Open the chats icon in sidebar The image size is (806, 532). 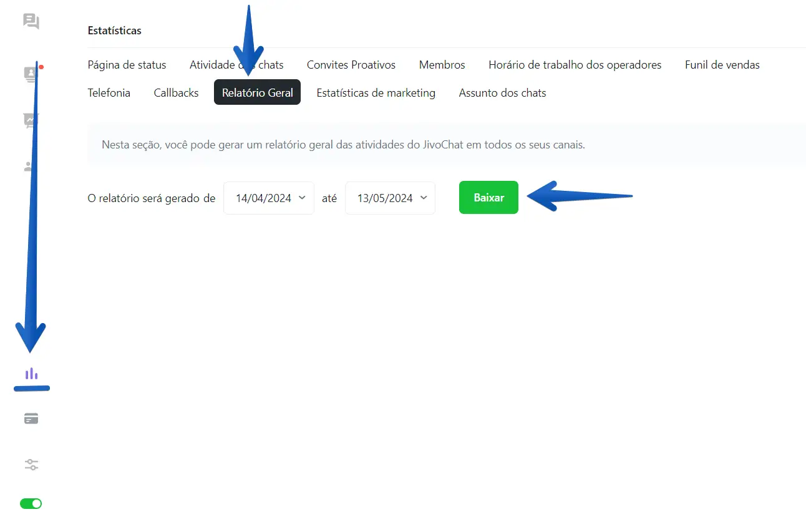pos(31,21)
